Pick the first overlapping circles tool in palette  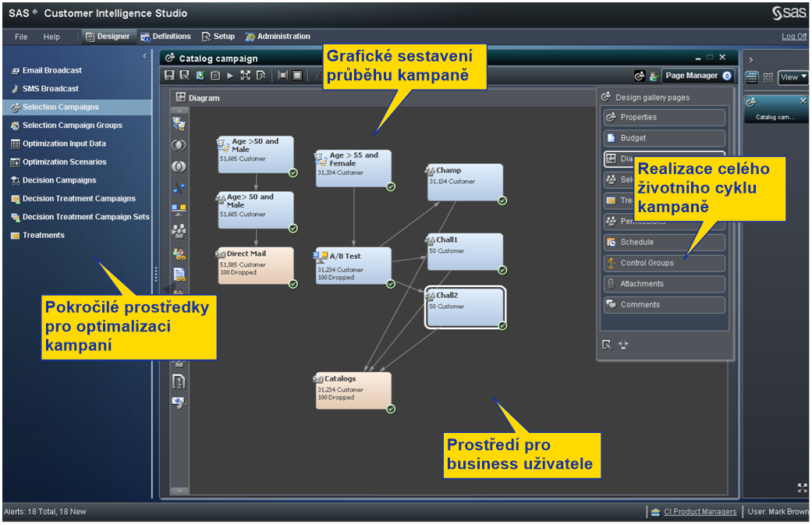pos(179,146)
